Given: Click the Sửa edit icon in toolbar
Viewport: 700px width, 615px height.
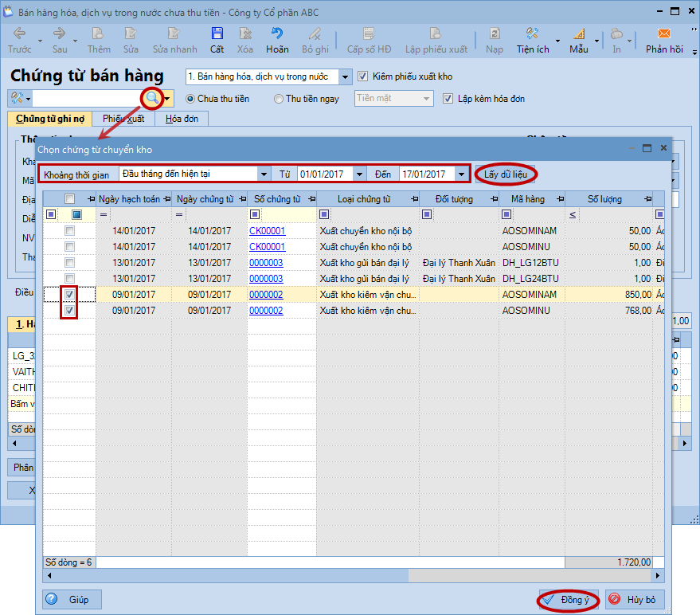Looking at the screenshot, I should pyautogui.click(x=131, y=33).
